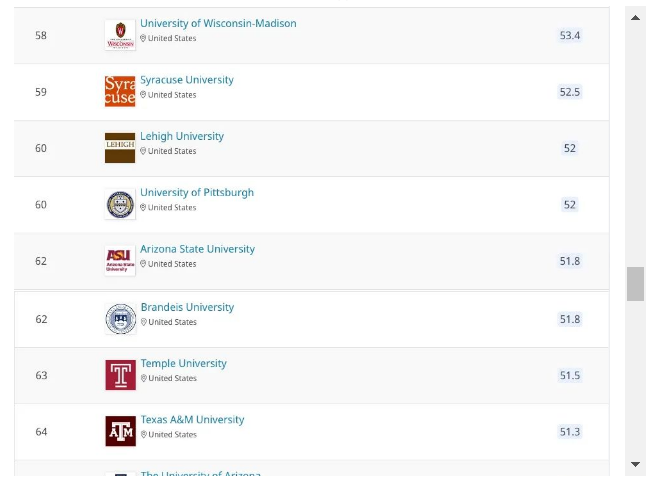Image resolution: width=657 pixels, height=491 pixels.
Task: Click the Texas A&M University logo
Action: (x=121, y=431)
